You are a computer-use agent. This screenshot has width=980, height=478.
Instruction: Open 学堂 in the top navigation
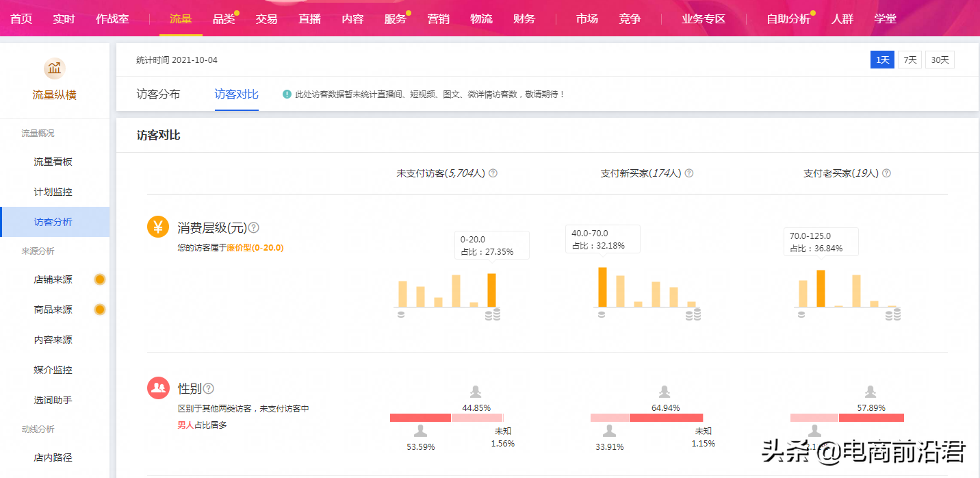point(886,18)
